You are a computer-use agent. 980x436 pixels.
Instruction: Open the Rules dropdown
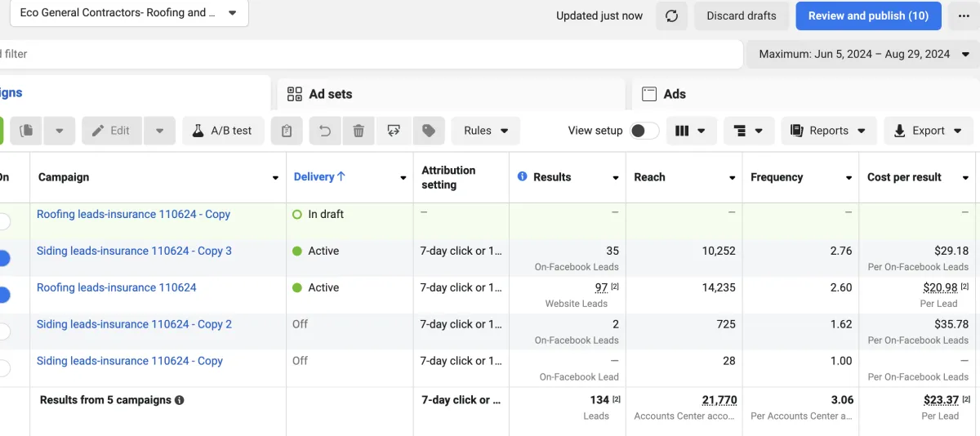coord(486,131)
